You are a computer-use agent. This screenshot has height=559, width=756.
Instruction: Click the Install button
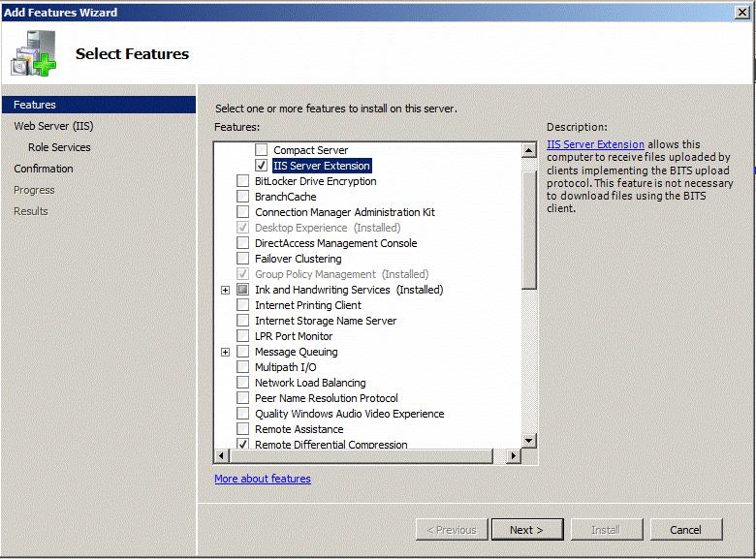(x=607, y=530)
